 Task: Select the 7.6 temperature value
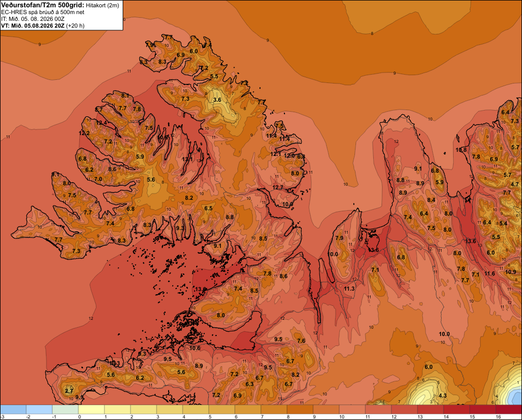301,341
